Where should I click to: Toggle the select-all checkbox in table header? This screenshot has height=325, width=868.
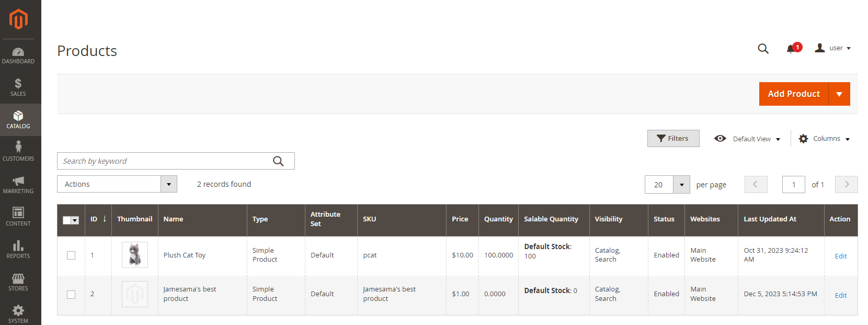tap(67, 220)
